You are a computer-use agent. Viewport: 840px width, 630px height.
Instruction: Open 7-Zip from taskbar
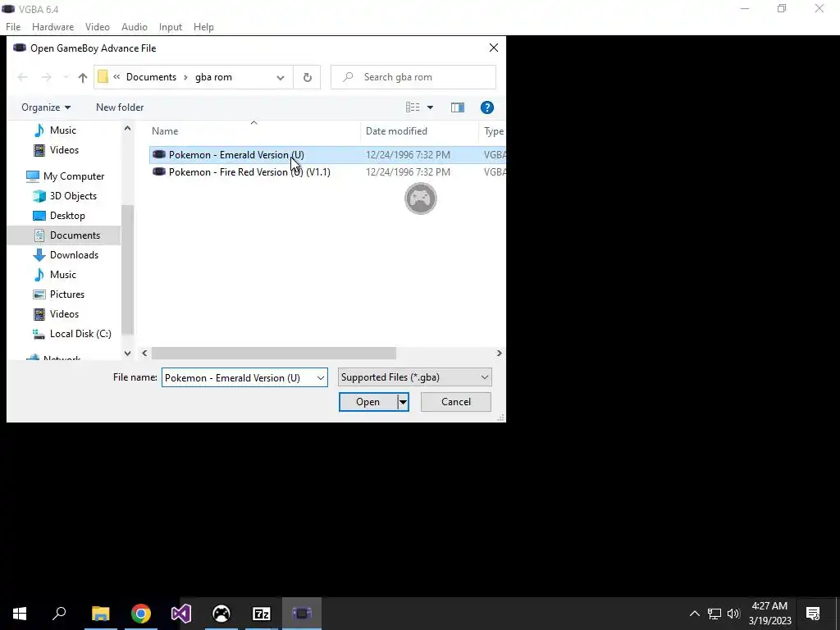[262, 614]
